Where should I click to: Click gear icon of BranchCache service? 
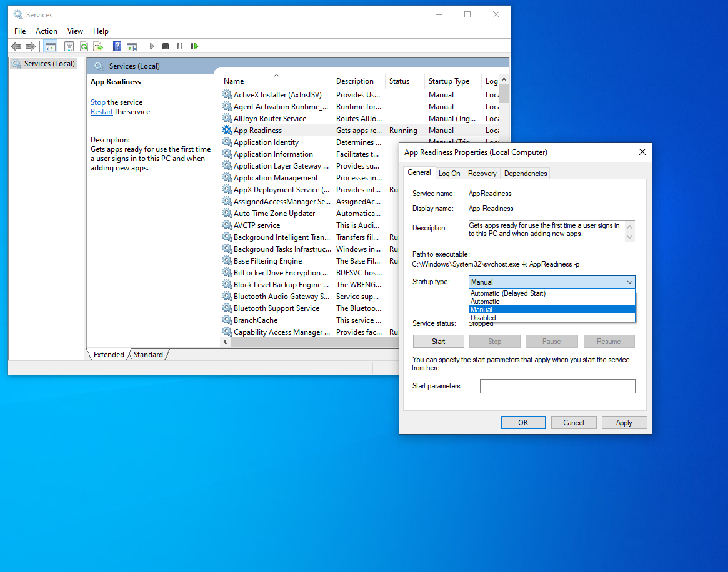click(227, 320)
